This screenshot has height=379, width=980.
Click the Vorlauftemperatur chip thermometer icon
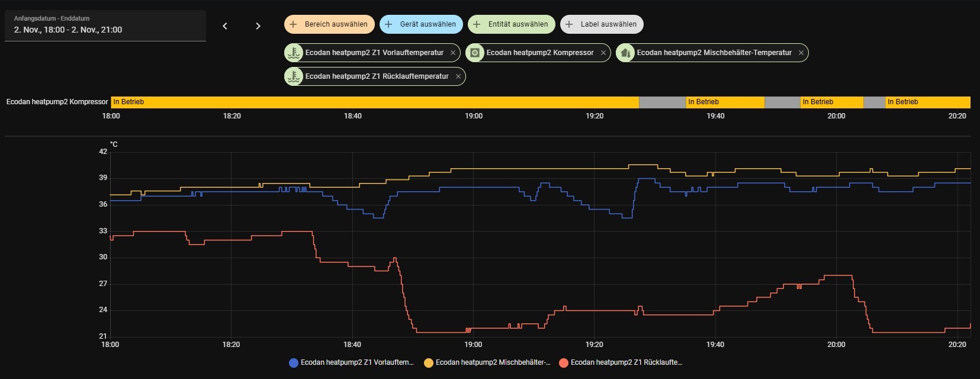pyautogui.click(x=294, y=53)
